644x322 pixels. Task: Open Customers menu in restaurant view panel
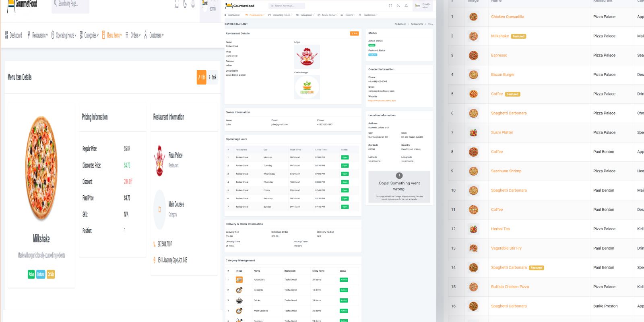368,15
